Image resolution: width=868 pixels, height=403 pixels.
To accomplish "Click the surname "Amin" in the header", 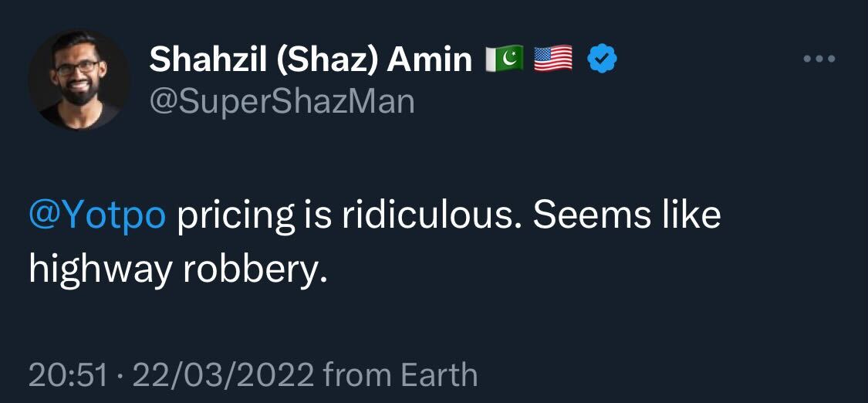I will pyautogui.click(x=430, y=60).
